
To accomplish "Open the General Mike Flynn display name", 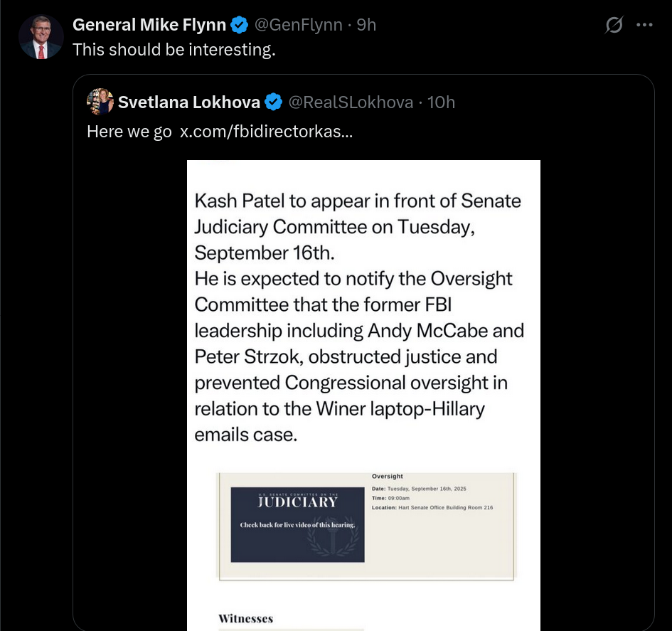I will [149, 25].
